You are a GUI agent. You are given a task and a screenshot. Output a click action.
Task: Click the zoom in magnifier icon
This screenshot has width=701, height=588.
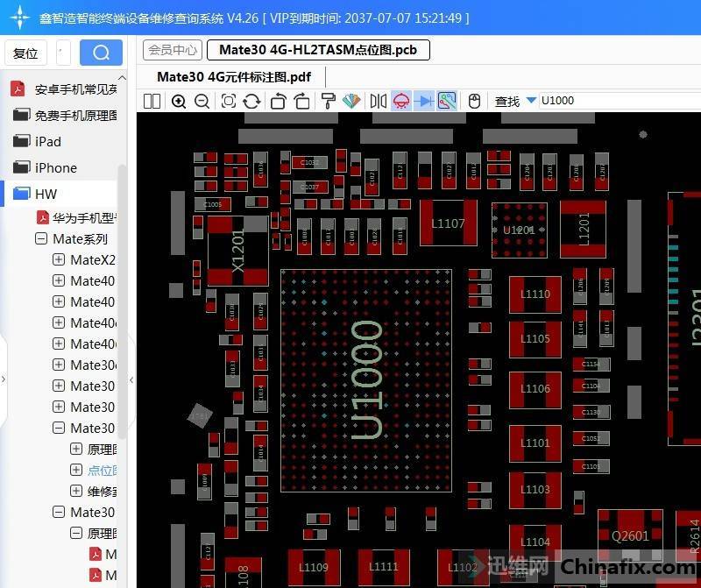click(179, 102)
